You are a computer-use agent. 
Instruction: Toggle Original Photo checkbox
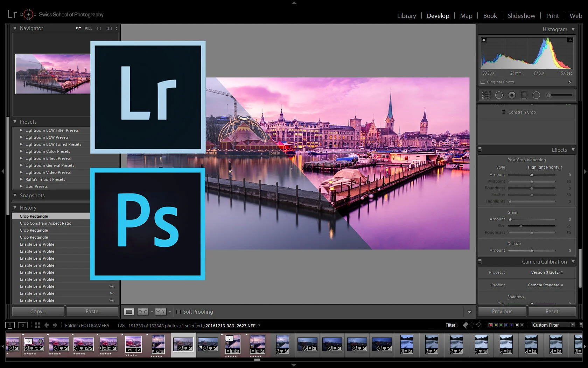(483, 82)
